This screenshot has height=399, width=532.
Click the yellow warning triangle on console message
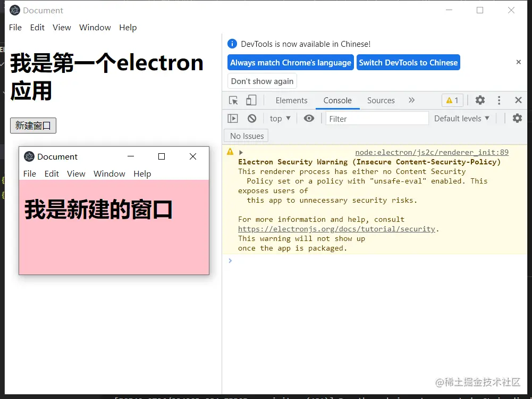tap(230, 152)
